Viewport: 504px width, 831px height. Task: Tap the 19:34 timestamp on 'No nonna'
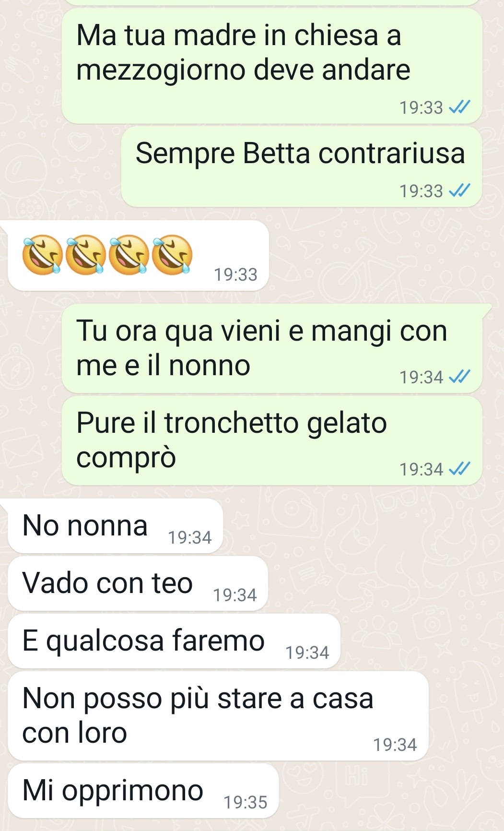pos(190,537)
